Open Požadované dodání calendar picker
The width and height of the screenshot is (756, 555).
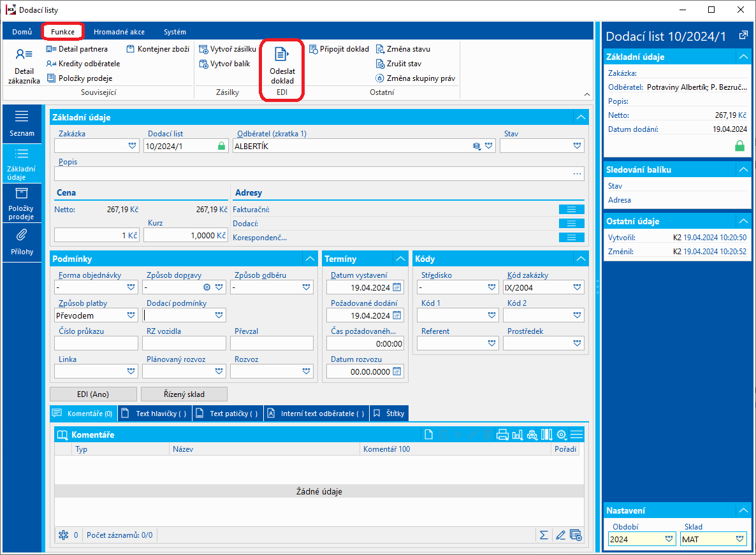click(x=396, y=315)
